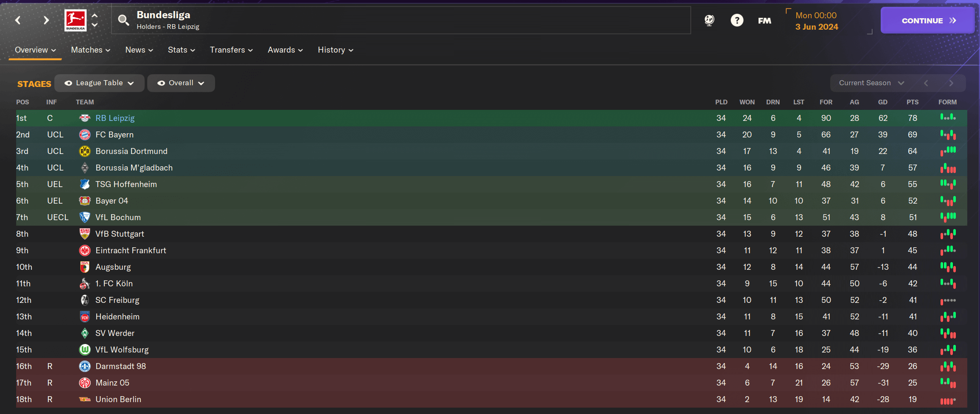This screenshot has width=980, height=414.
Task: Open the FM menu logo
Action: 764,20
